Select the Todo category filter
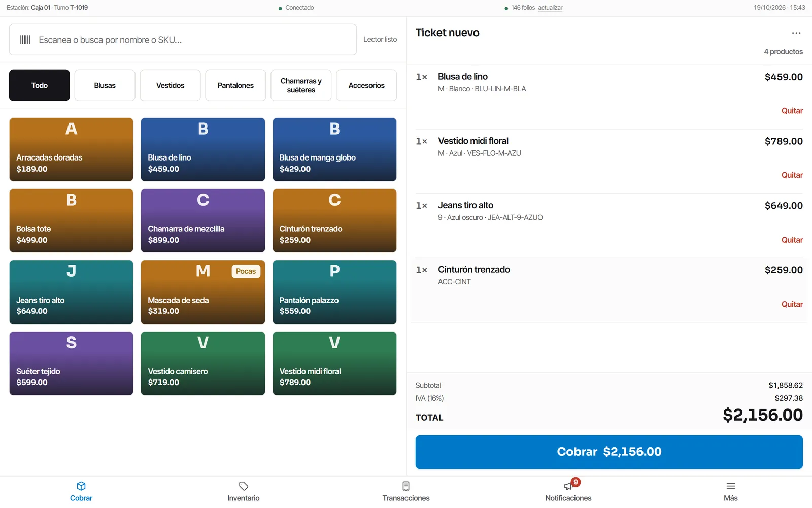This screenshot has height=508, width=812. [40, 85]
